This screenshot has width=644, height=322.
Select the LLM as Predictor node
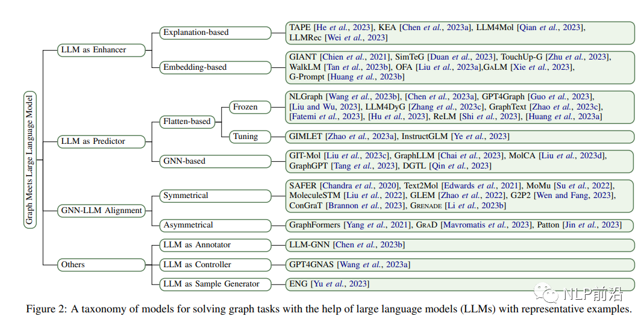click(x=101, y=141)
